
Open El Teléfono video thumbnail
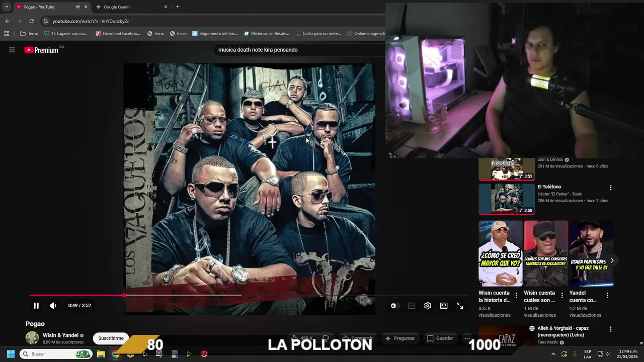coord(506,199)
